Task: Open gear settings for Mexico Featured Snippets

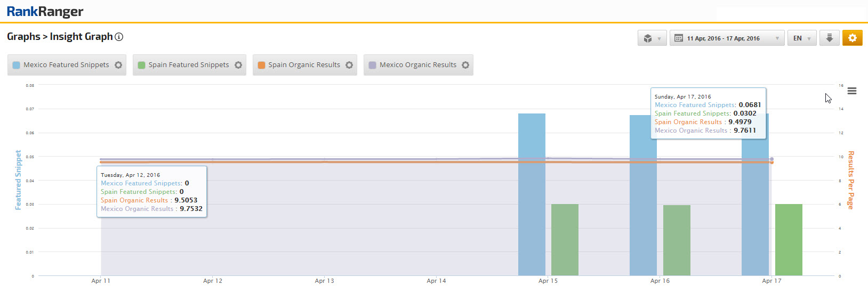Action: (x=118, y=65)
